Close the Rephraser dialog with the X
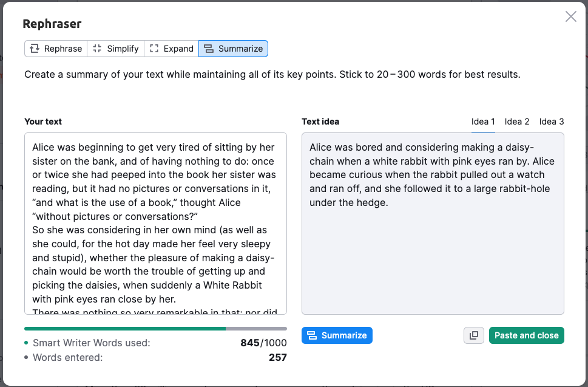Viewport: 588px width, 387px height. click(x=571, y=17)
